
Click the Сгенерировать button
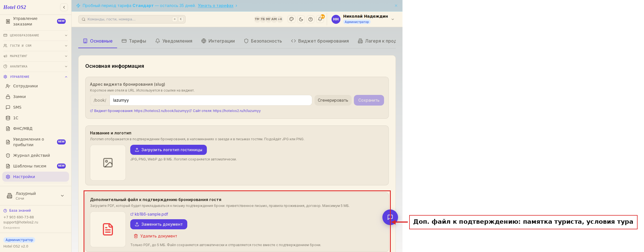click(x=333, y=100)
